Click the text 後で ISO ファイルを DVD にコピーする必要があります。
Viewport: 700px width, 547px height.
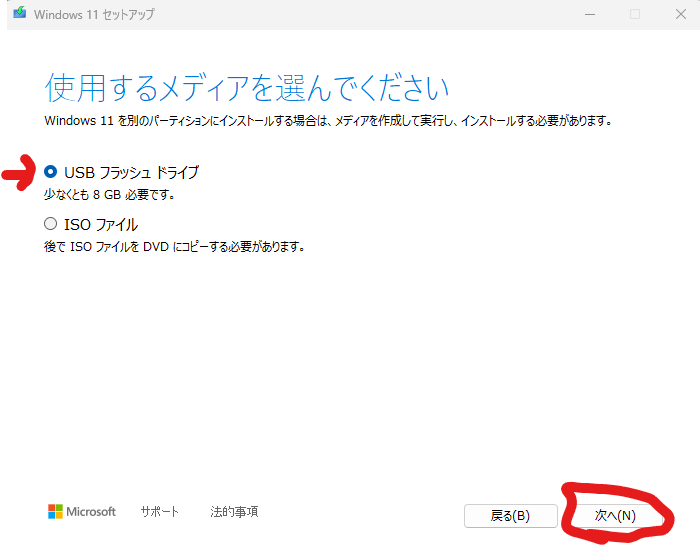(x=175, y=246)
